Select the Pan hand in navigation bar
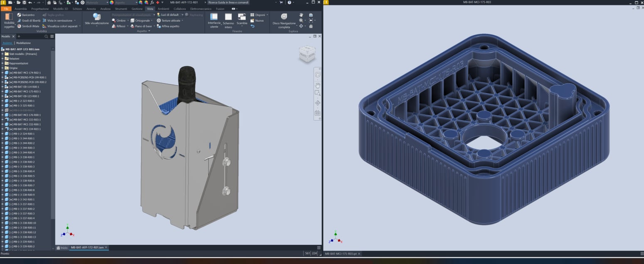644x264 pixels. tap(317, 85)
